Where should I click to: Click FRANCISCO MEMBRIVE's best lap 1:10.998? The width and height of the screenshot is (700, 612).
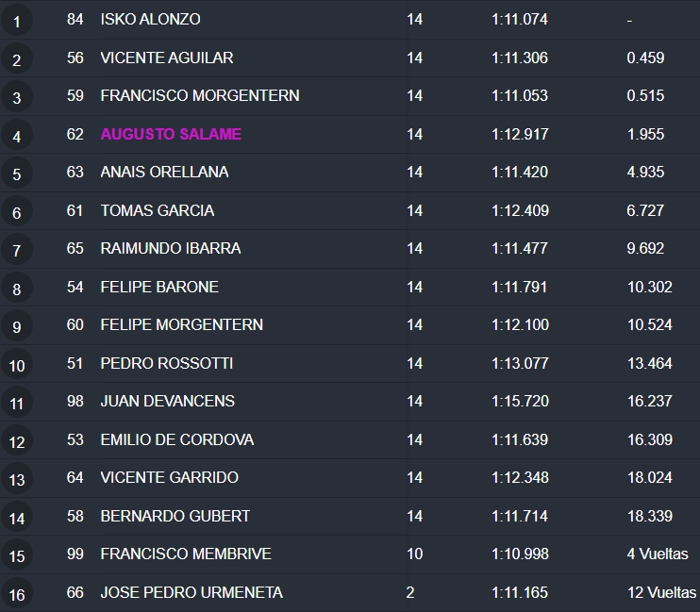click(x=520, y=554)
